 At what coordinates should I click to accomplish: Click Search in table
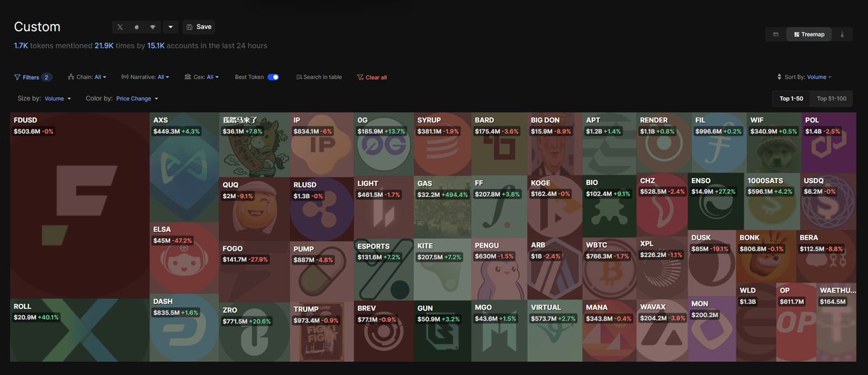[319, 77]
